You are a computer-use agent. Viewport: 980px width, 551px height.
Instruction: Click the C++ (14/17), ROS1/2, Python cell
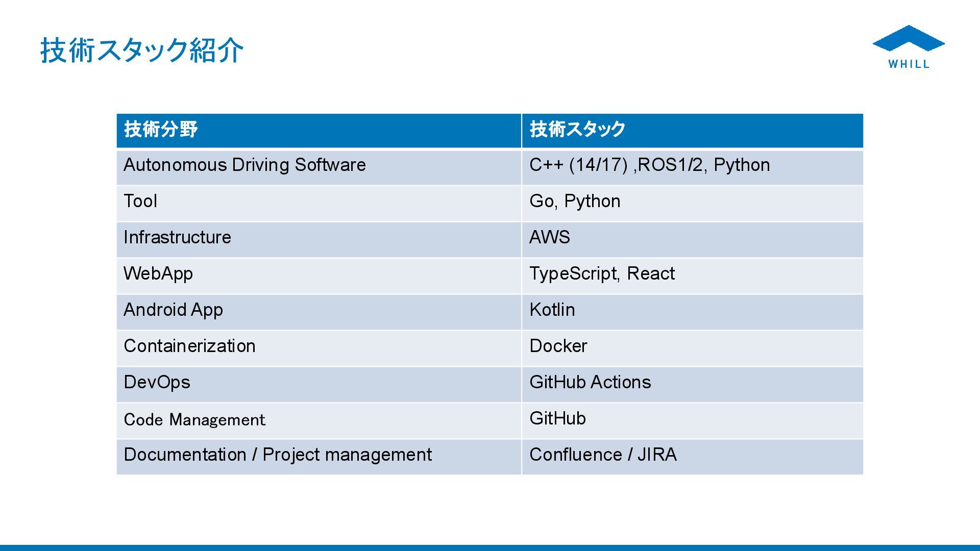649,165
